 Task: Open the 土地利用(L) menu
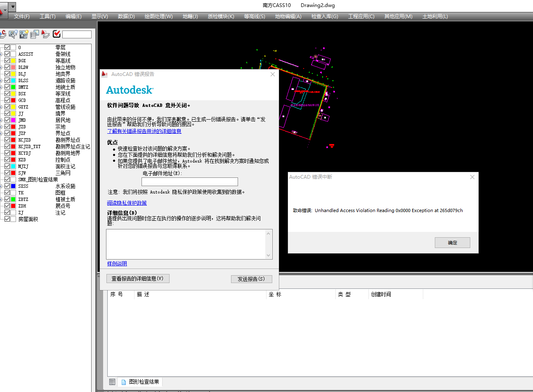point(435,17)
